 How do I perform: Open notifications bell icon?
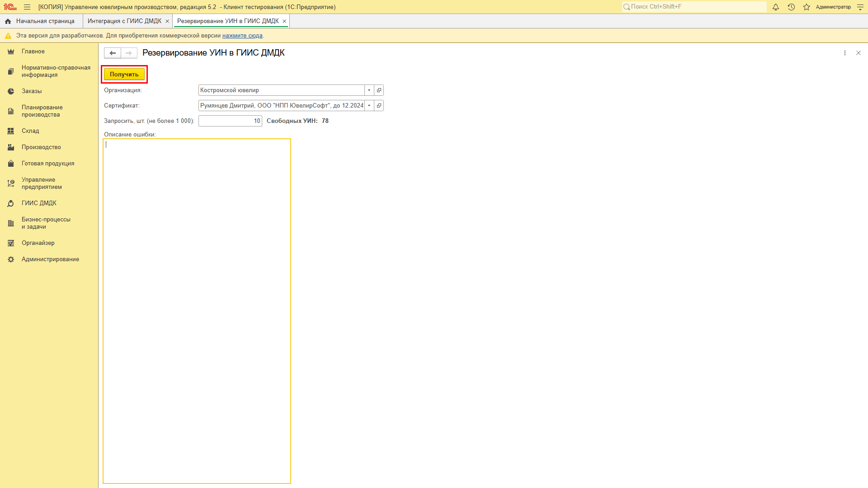tap(776, 7)
